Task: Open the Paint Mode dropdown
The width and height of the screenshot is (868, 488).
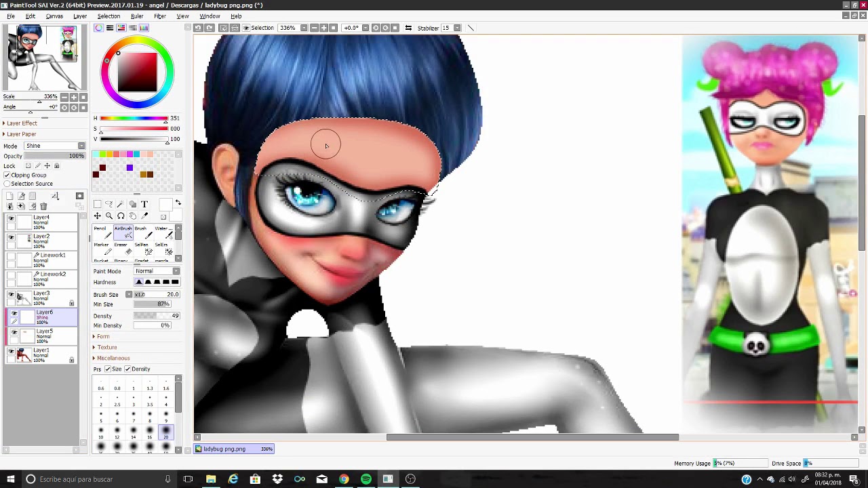Action: (157, 271)
